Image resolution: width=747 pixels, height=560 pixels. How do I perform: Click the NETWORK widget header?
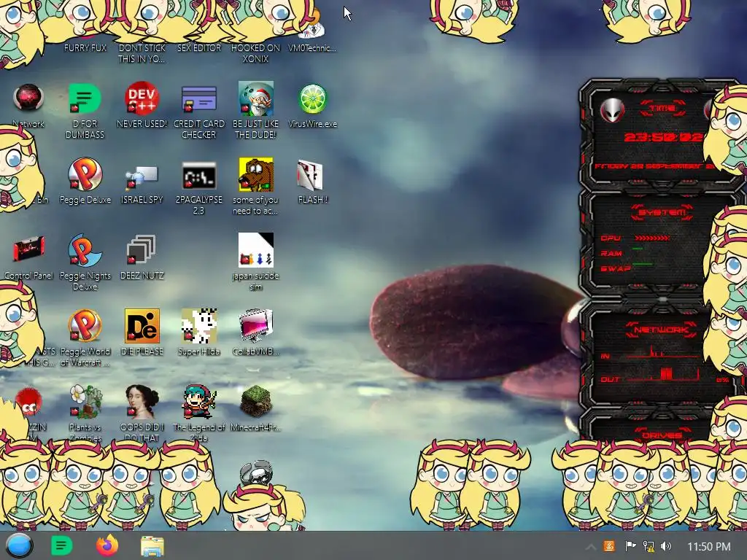(x=661, y=330)
